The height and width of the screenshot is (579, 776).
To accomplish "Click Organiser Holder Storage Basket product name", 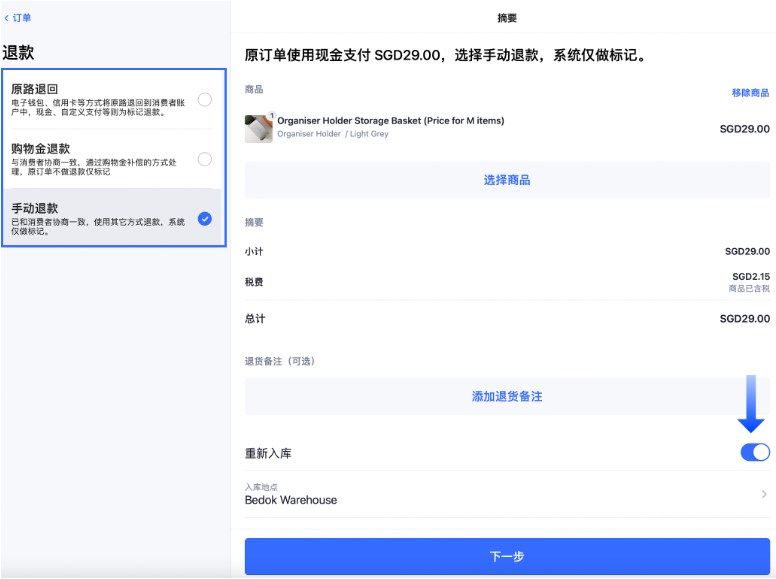I will pos(390,121).
